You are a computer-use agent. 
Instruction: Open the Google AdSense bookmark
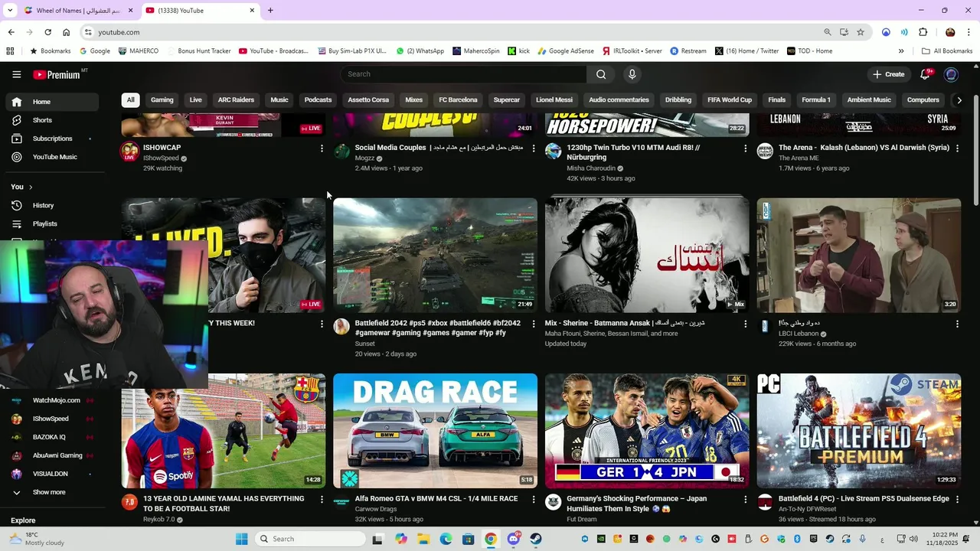(566, 51)
